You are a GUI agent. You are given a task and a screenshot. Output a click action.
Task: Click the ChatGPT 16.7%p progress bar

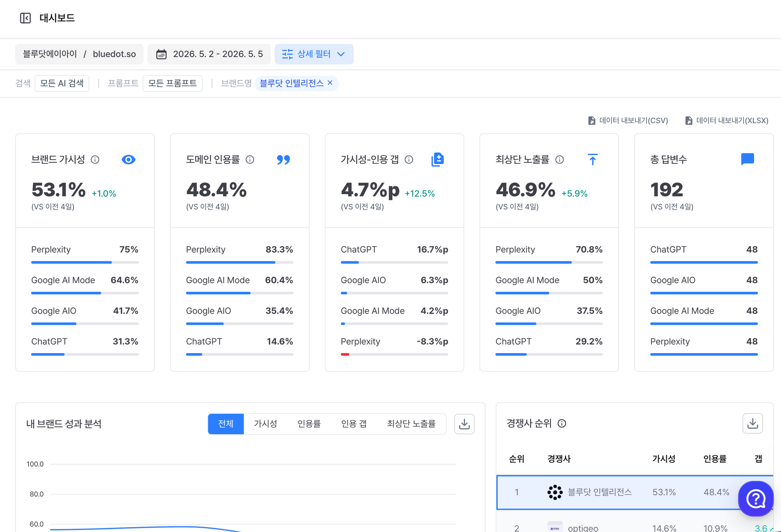click(394, 262)
